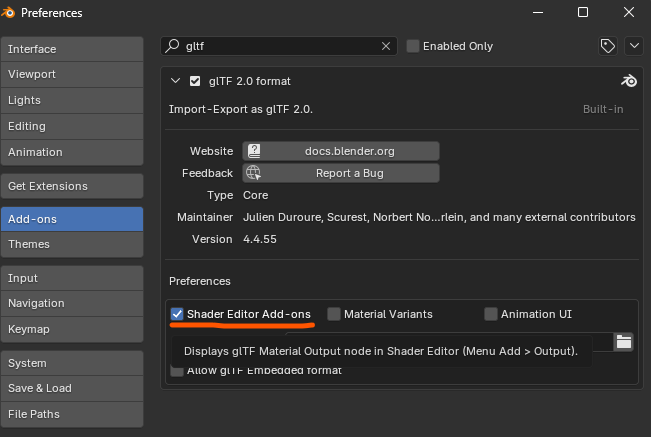
Task: Click the Blender logo in title bar
Action: click(7, 13)
